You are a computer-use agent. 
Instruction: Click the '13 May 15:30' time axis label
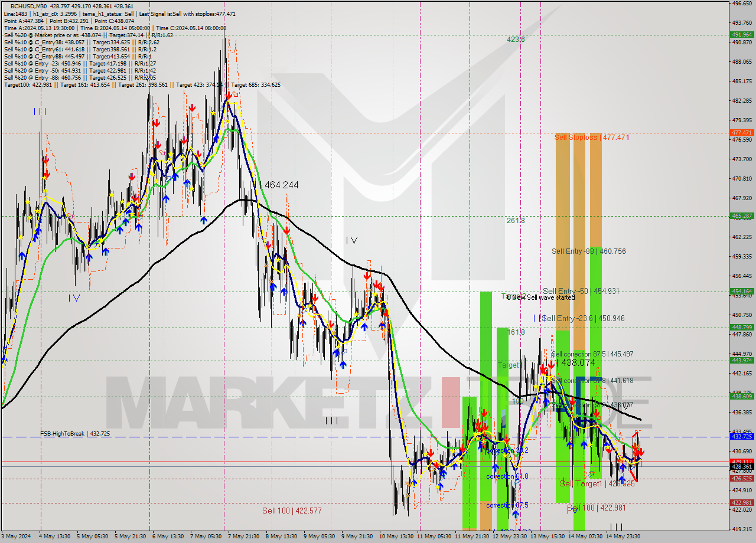[547, 537]
